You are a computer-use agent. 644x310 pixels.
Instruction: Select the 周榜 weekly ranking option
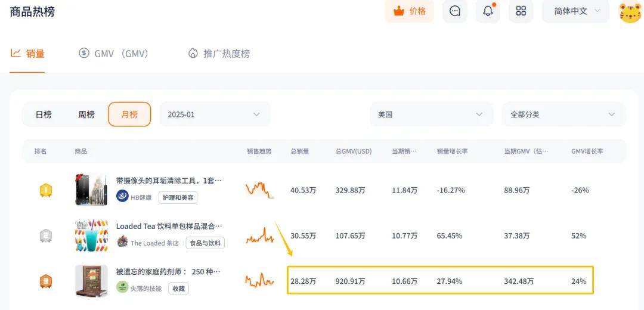click(x=86, y=114)
